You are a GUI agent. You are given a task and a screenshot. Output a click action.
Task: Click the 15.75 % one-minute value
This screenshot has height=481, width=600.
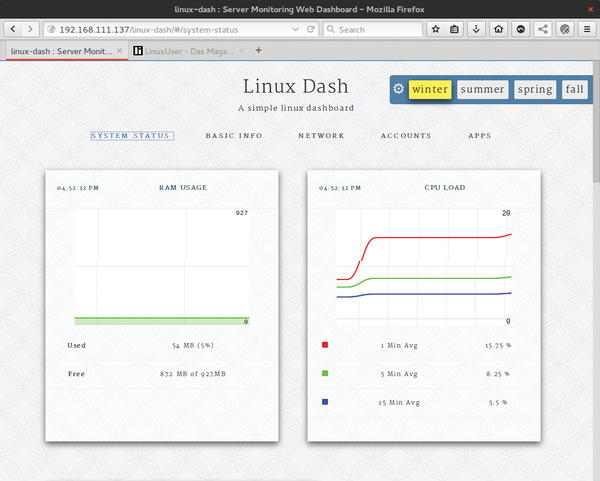tap(498, 346)
